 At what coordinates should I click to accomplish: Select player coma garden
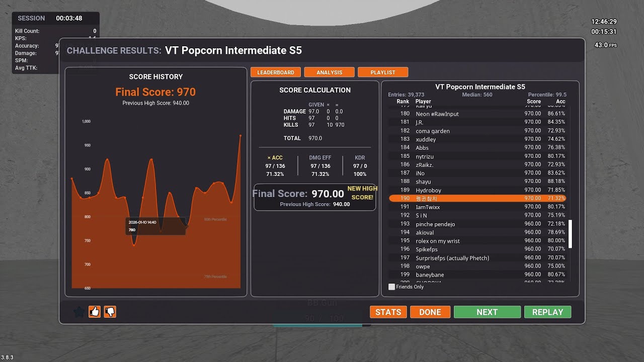pos(477,131)
